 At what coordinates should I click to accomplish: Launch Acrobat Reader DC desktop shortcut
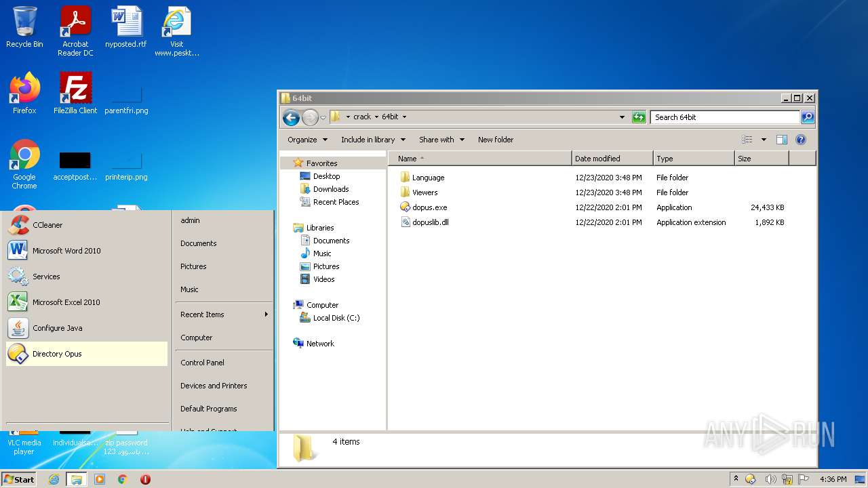75,31
